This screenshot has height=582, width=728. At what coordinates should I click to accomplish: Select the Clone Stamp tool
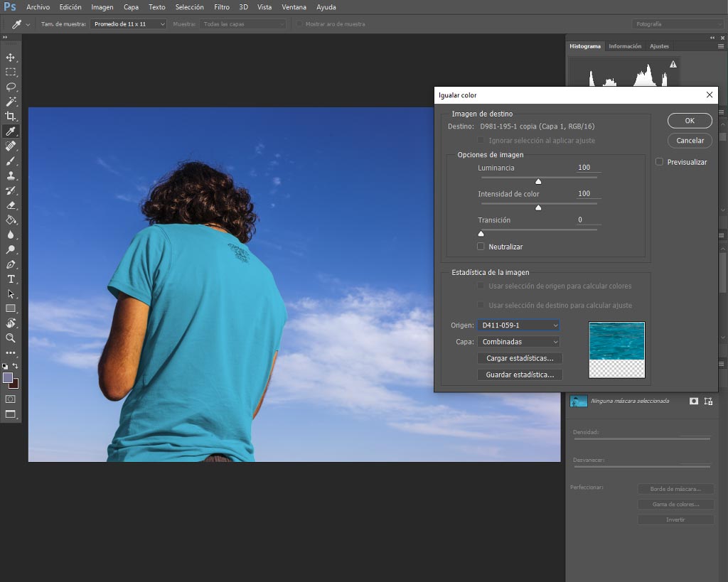click(10, 176)
